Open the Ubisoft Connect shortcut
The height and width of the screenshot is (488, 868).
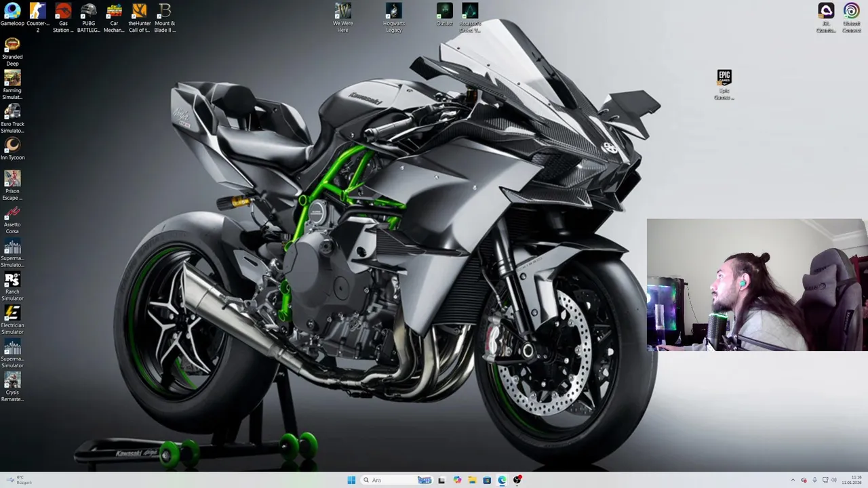[852, 18]
